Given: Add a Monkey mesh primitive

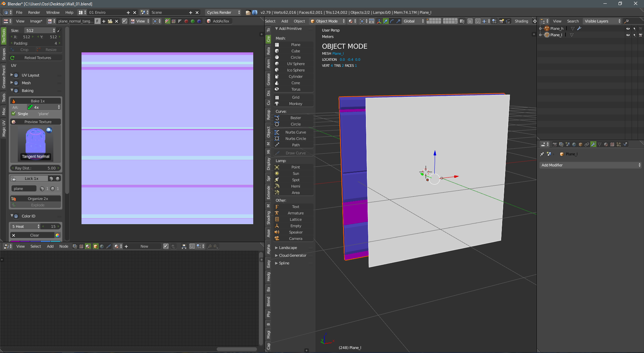Looking at the screenshot, I should click(294, 104).
